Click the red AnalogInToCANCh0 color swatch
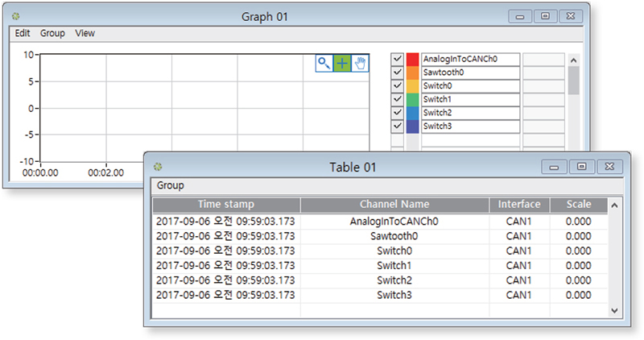Viewport: 644px width, 340px height. click(x=412, y=59)
